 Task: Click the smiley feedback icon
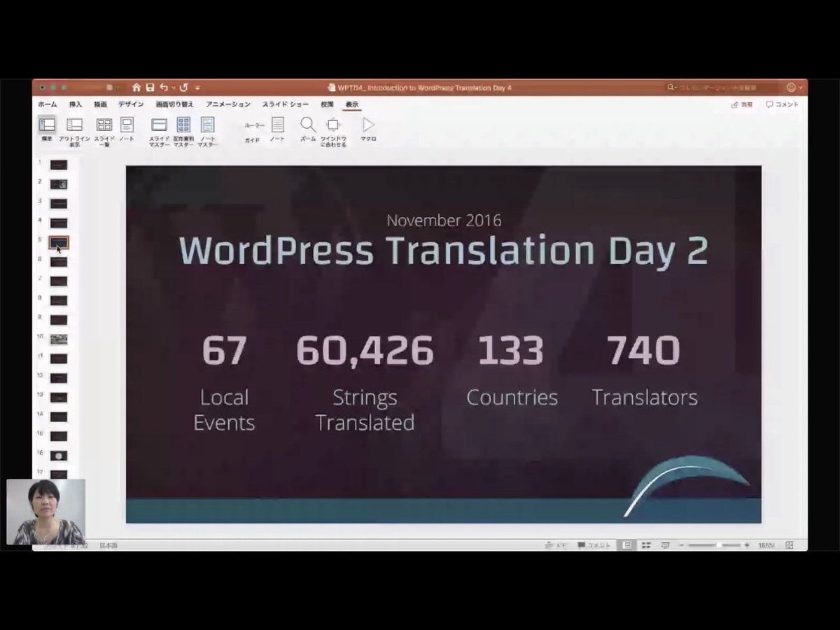click(791, 87)
